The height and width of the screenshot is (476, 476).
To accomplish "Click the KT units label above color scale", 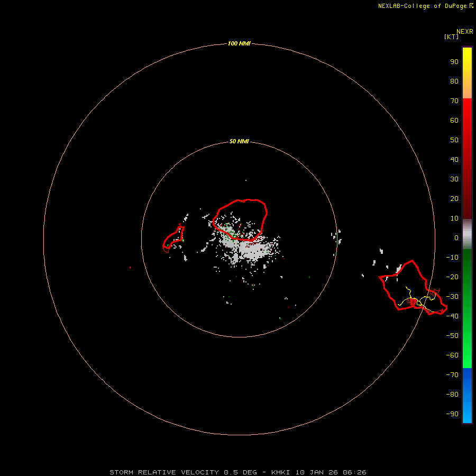I will 451,36.
